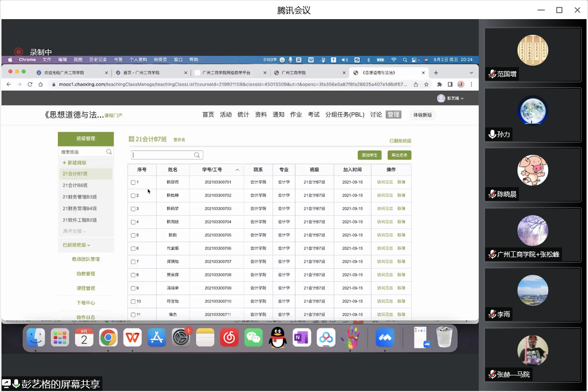The height and width of the screenshot is (392, 588).
Task: Open NetEase Cloud Music in the dock
Action: pyautogui.click(x=229, y=338)
